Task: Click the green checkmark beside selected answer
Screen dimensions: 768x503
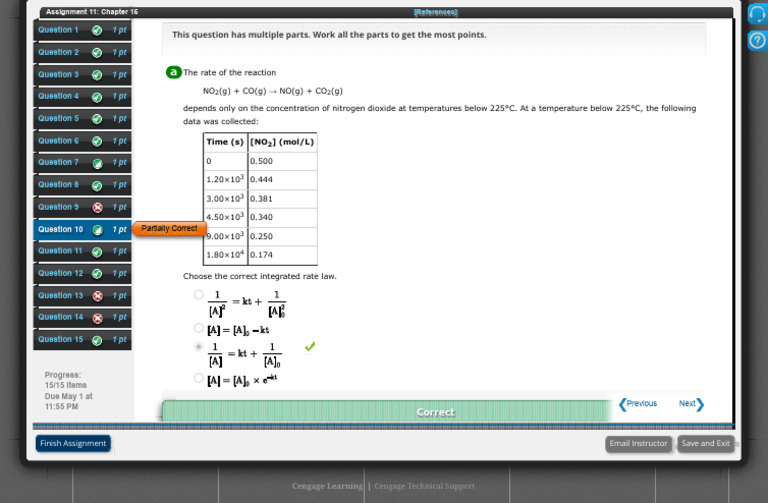Action: [x=310, y=347]
